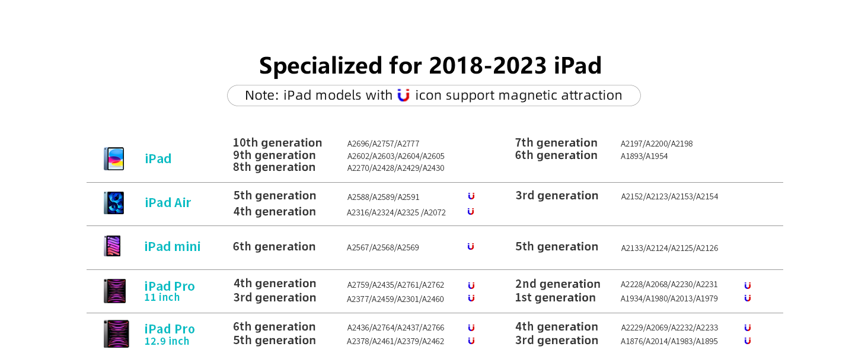Click the iPad Pro 12.9 inch label
This screenshot has width=868, height=356.
[x=170, y=335]
